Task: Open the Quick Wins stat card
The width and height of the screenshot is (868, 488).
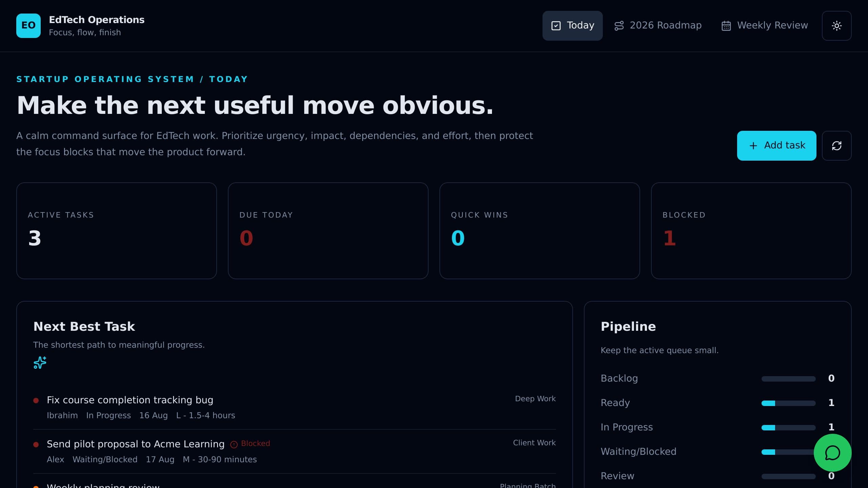Action: point(540,231)
